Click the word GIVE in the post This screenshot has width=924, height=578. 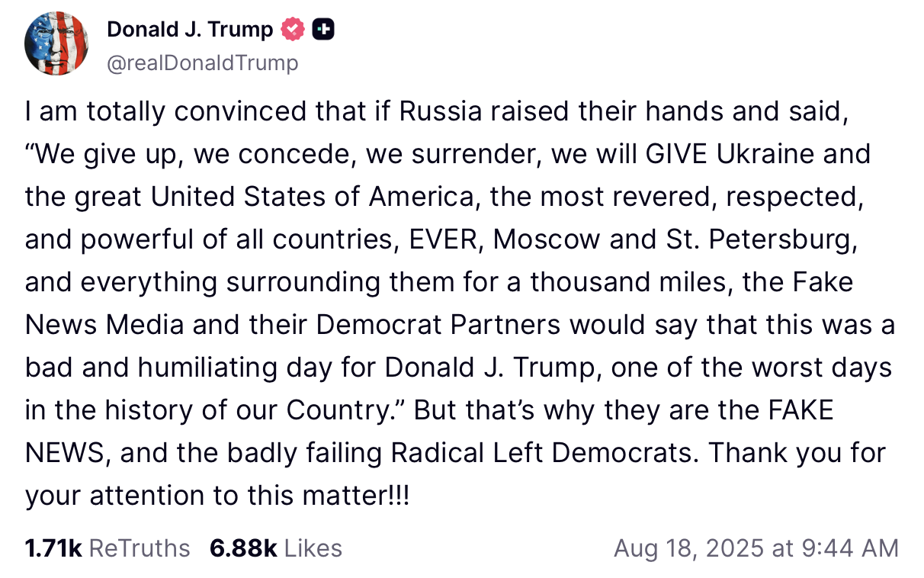(x=677, y=155)
